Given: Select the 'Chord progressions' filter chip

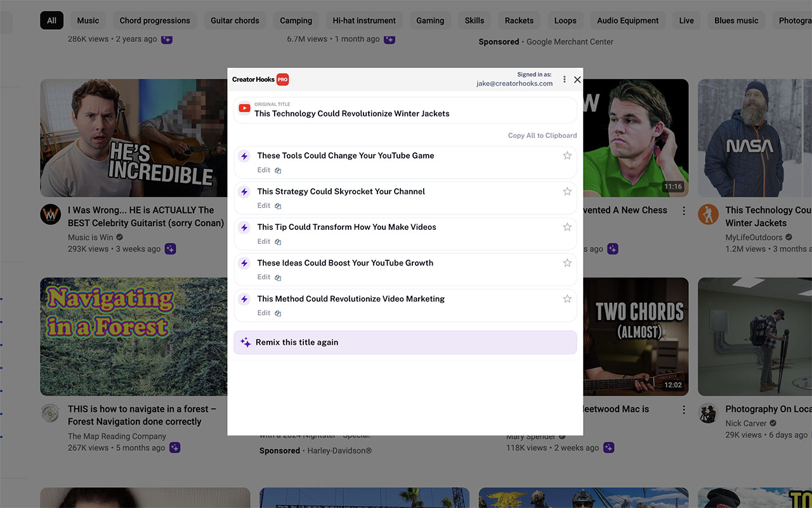Looking at the screenshot, I should [x=155, y=20].
